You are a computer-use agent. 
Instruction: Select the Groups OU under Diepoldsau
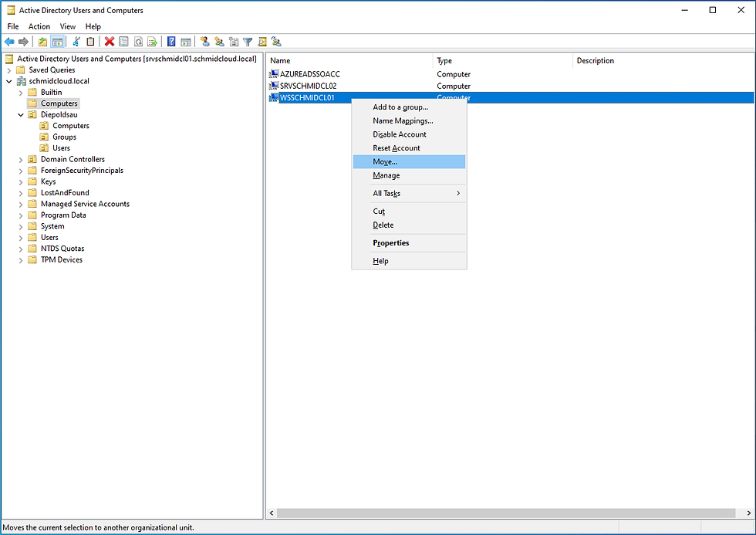64,137
